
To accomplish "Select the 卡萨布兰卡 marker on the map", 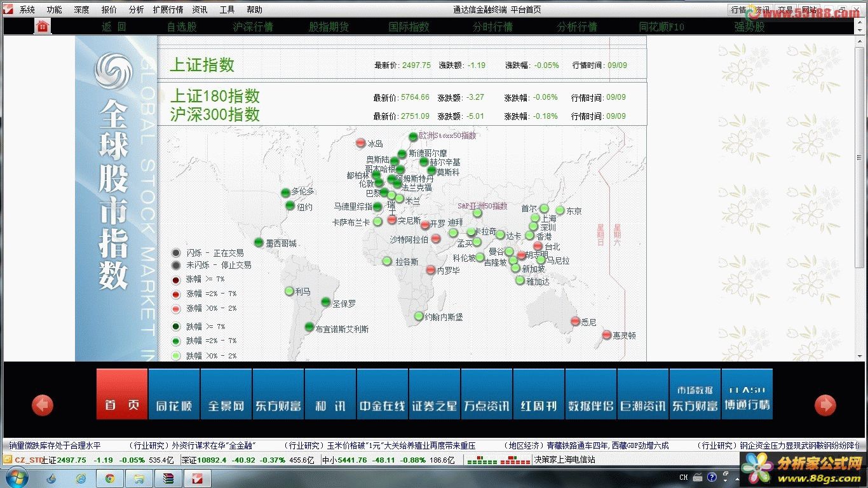I will (377, 222).
